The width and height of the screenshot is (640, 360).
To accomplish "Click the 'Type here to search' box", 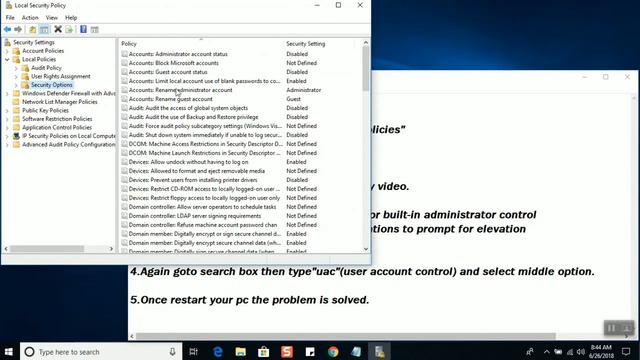I will tap(100, 351).
